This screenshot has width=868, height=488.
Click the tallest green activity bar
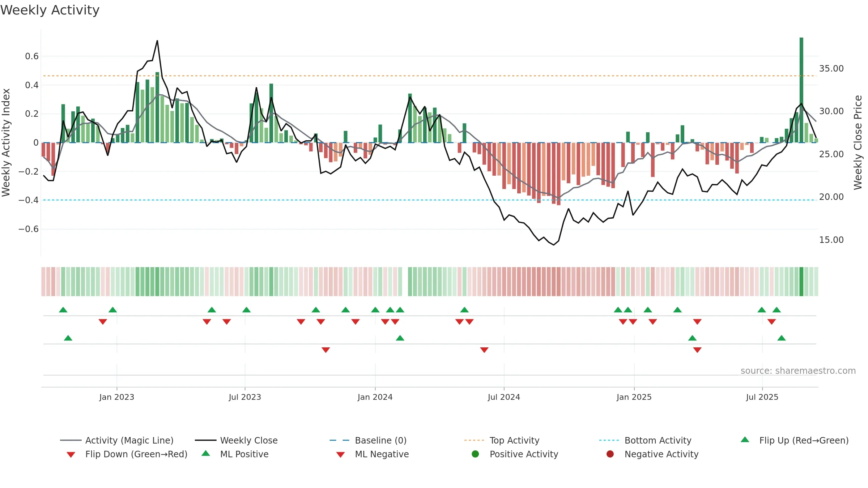(801, 90)
